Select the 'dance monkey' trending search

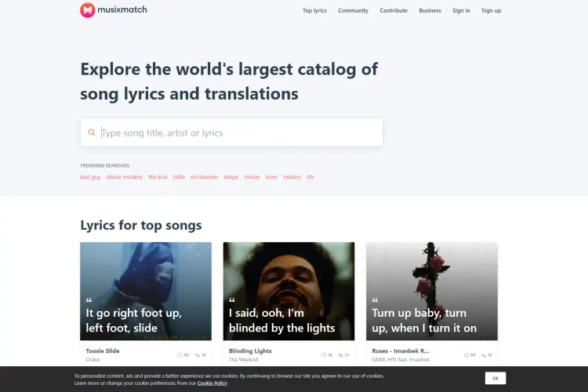tap(125, 177)
